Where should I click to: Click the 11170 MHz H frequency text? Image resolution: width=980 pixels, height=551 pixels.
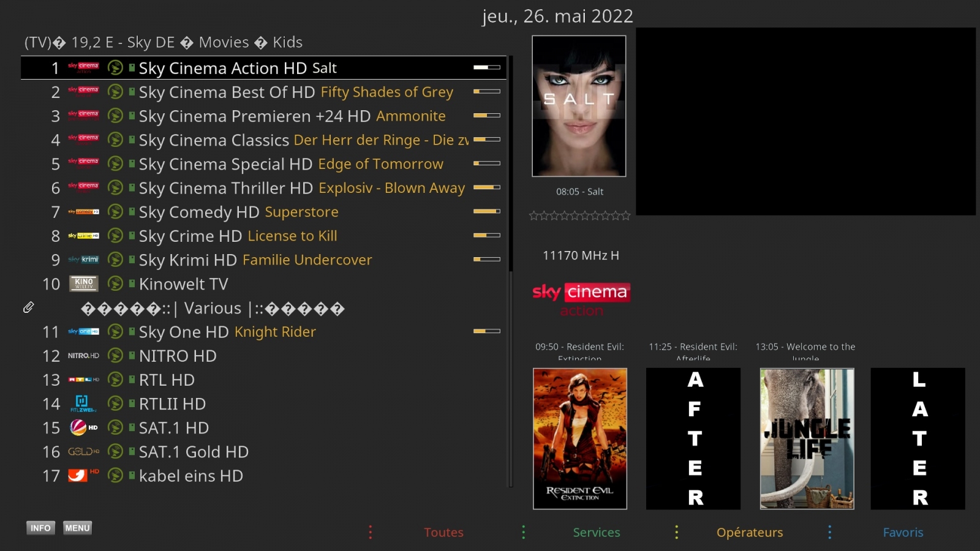[x=581, y=255]
